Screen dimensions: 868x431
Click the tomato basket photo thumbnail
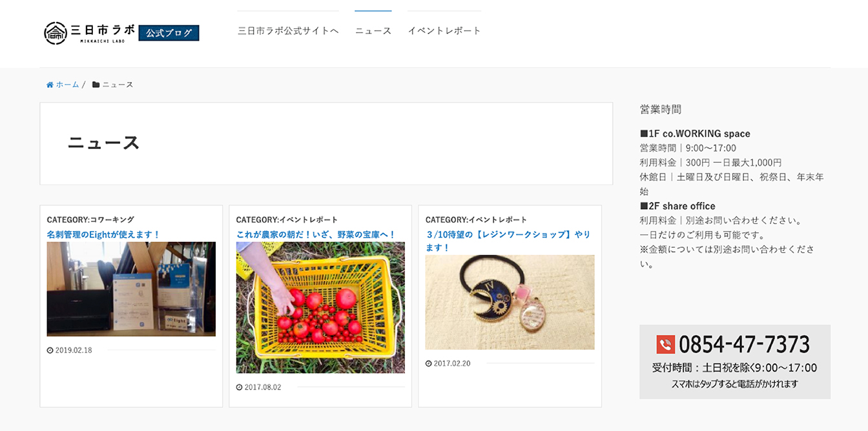pyautogui.click(x=320, y=307)
